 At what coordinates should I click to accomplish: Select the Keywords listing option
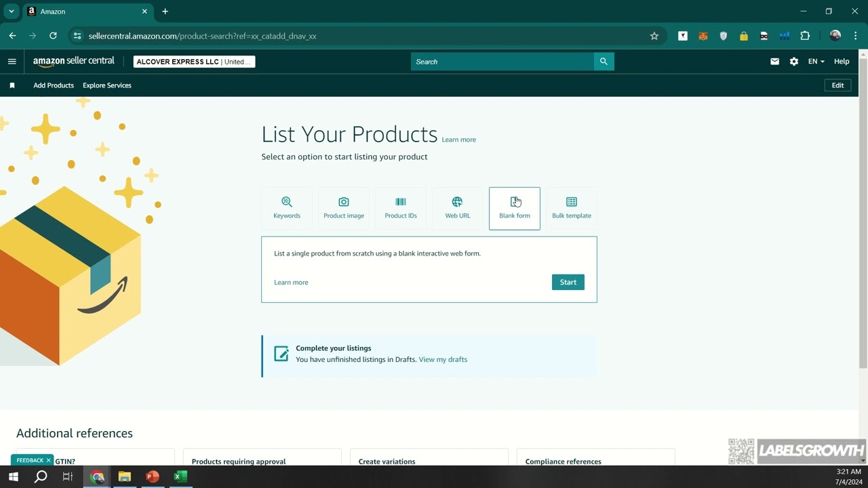(287, 208)
